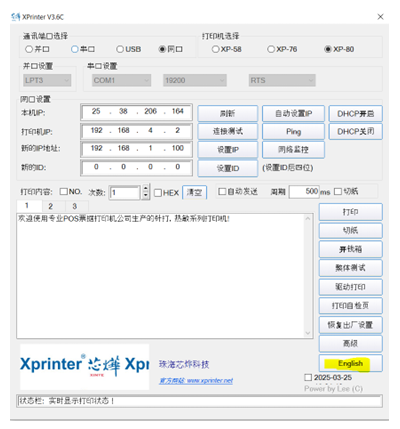Expand the 19200 baud rate dropdown
This screenshot has height=429, width=400.
click(195, 80)
